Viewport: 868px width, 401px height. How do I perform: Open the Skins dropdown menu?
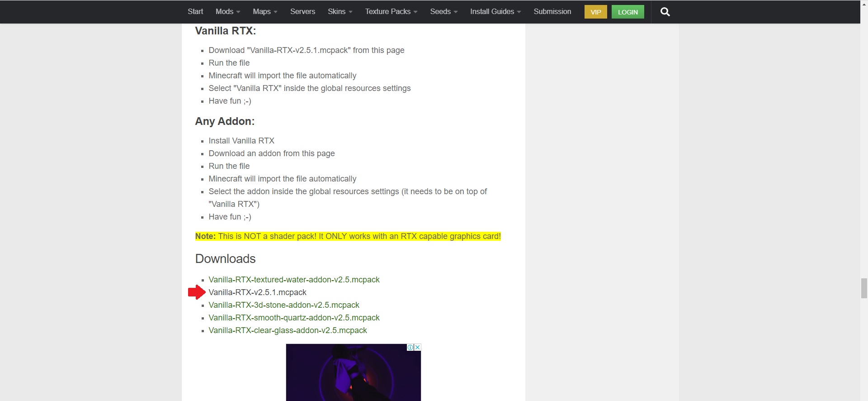click(340, 12)
